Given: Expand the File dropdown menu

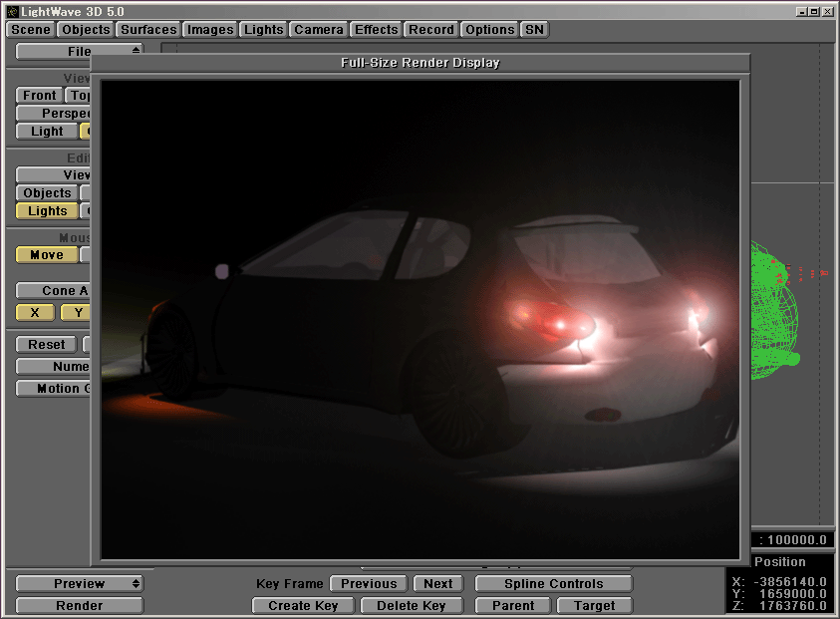Looking at the screenshot, I should (x=80, y=51).
